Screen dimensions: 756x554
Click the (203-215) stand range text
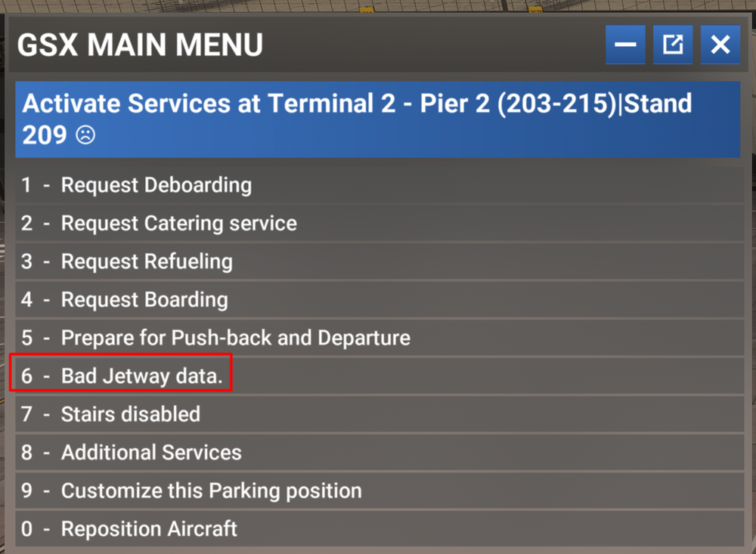click(557, 104)
